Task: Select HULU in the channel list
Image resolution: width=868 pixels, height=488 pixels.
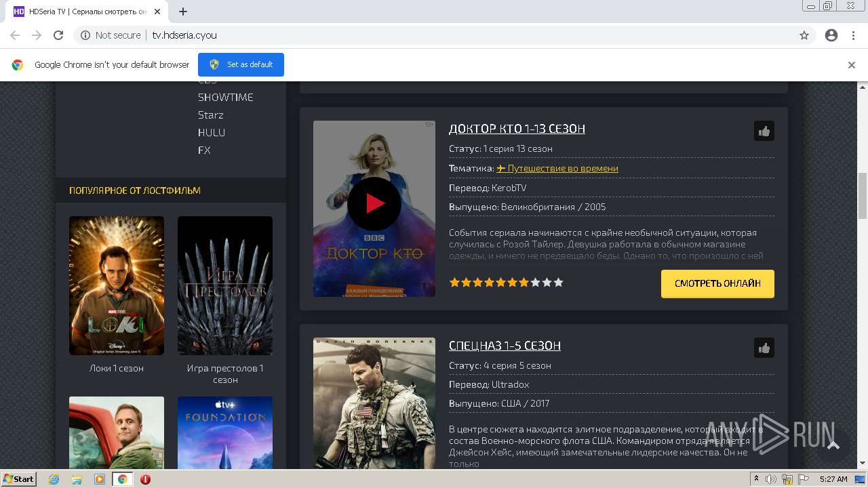Action: 212,133
